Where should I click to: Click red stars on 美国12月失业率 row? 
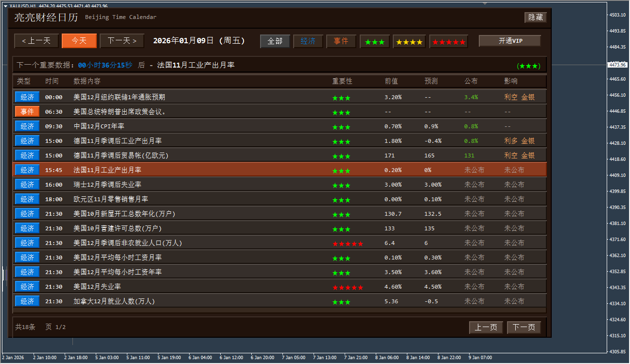coord(348,287)
